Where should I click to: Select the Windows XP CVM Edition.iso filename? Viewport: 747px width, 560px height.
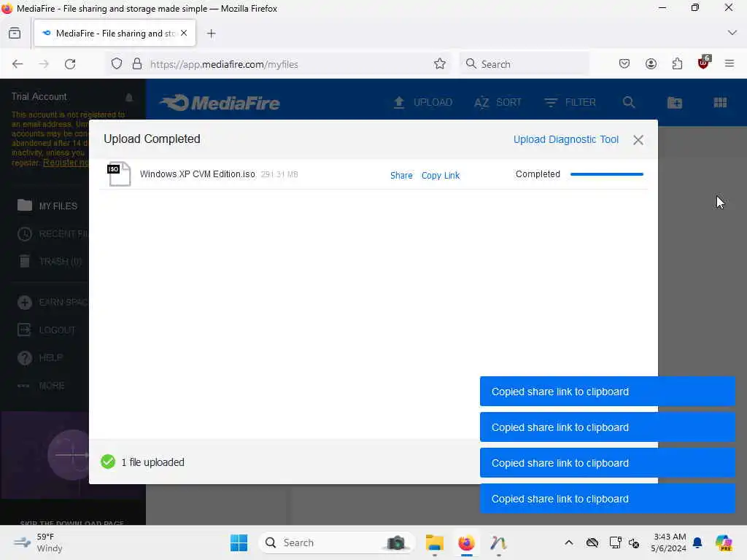coord(197,174)
